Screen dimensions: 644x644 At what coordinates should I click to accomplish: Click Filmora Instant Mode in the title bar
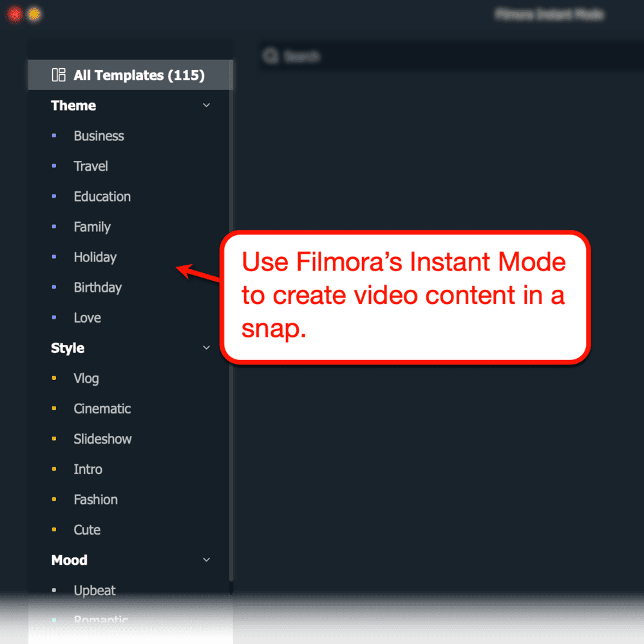point(548,14)
